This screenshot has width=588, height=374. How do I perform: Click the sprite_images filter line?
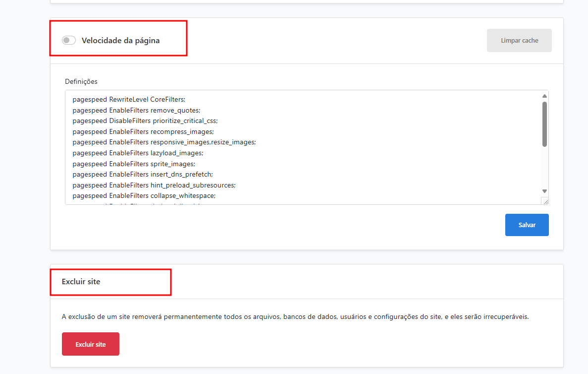pyautogui.click(x=134, y=164)
